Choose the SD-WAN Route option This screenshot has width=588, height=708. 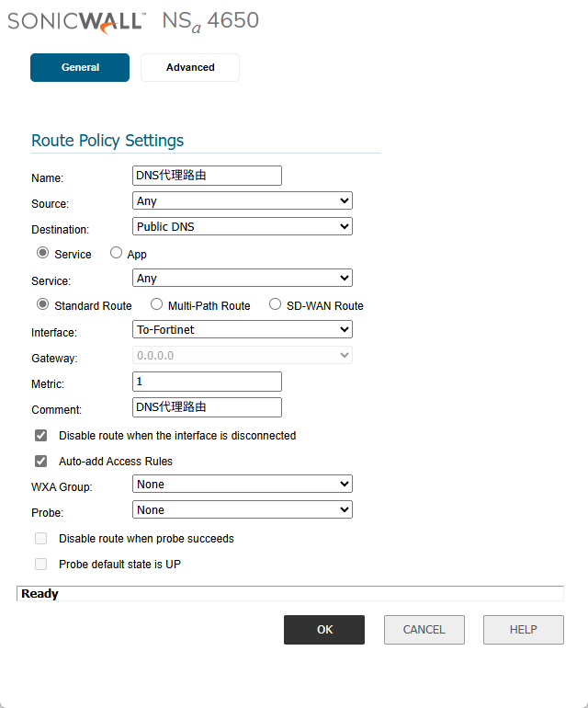275,304
